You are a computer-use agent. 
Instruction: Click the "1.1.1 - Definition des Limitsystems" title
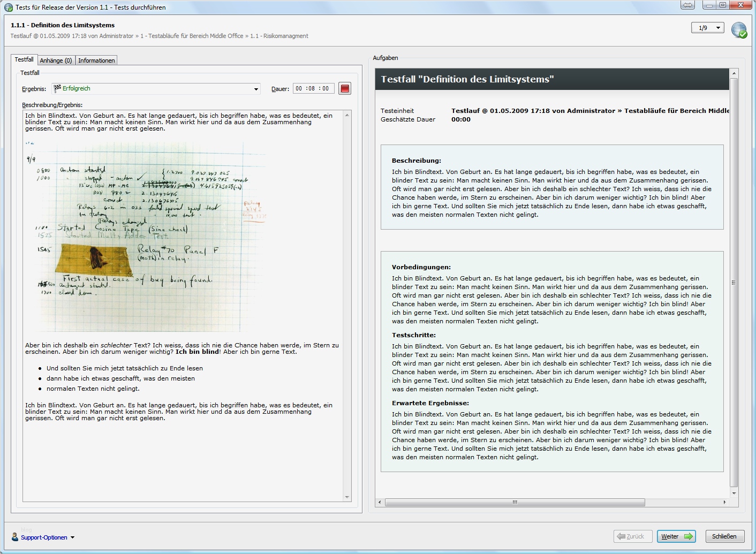point(63,25)
